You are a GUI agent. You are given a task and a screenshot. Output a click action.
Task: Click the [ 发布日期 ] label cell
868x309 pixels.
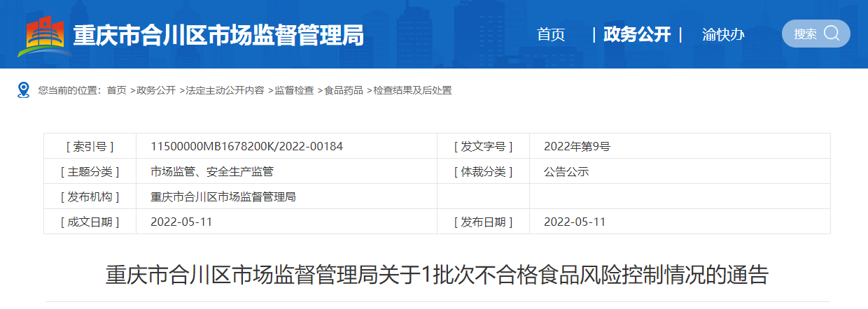483,222
